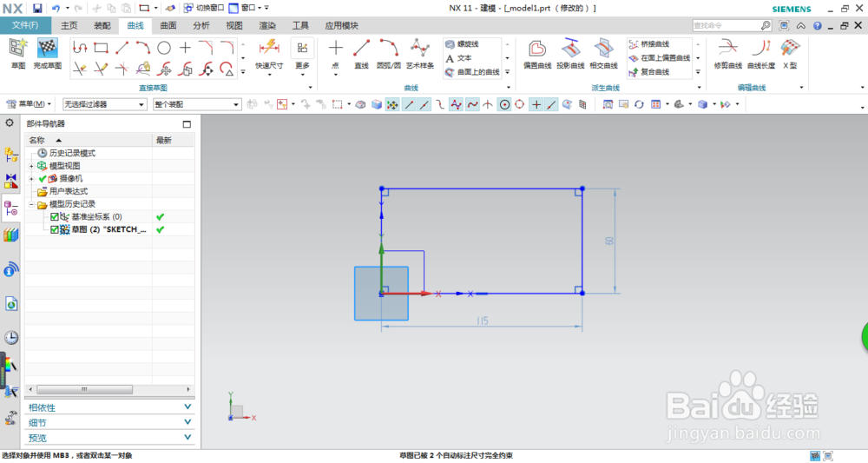Image resolution: width=868 pixels, height=463 pixels.
Task: Toggle snap to quadrant point option
Action: [x=519, y=104]
